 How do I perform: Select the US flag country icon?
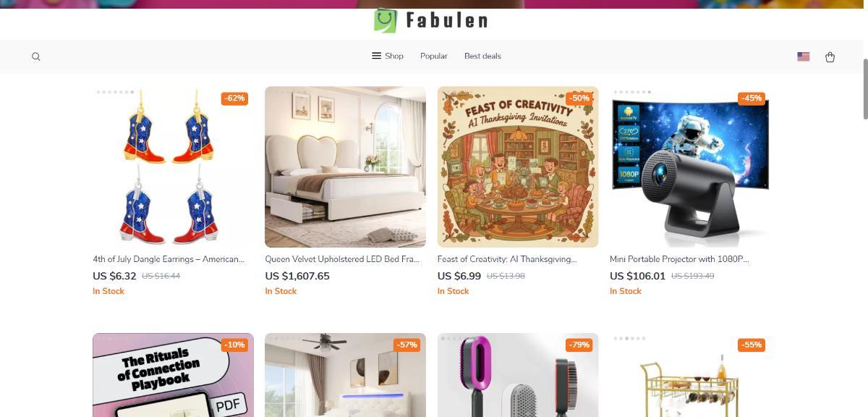tap(803, 56)
